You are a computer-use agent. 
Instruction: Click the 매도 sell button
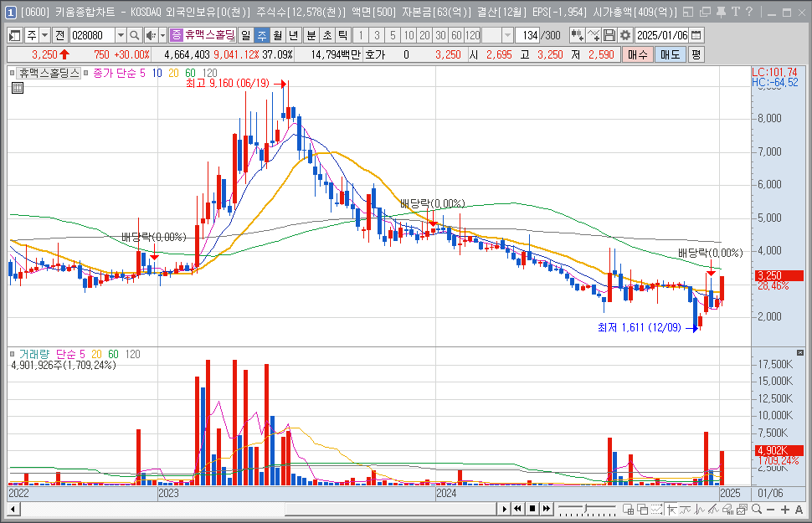(x=670, y=54)
